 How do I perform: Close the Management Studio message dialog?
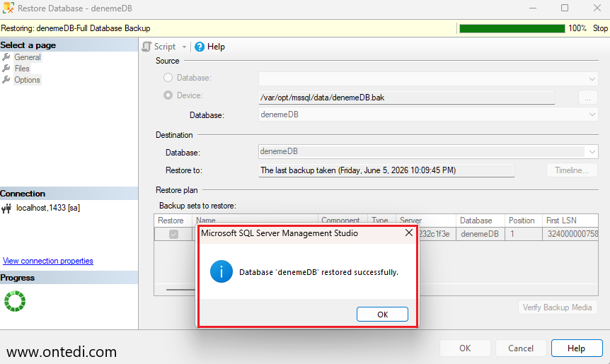click(409, 233)
